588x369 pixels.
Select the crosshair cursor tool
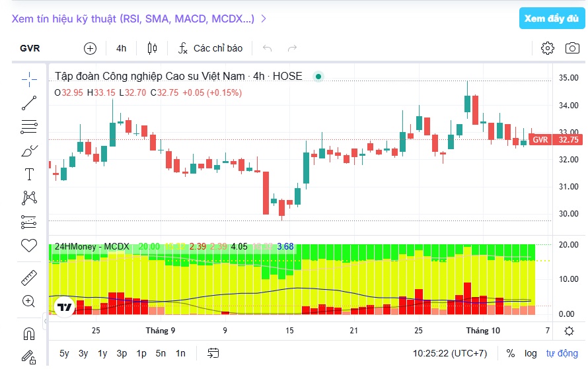coord(29,79)
